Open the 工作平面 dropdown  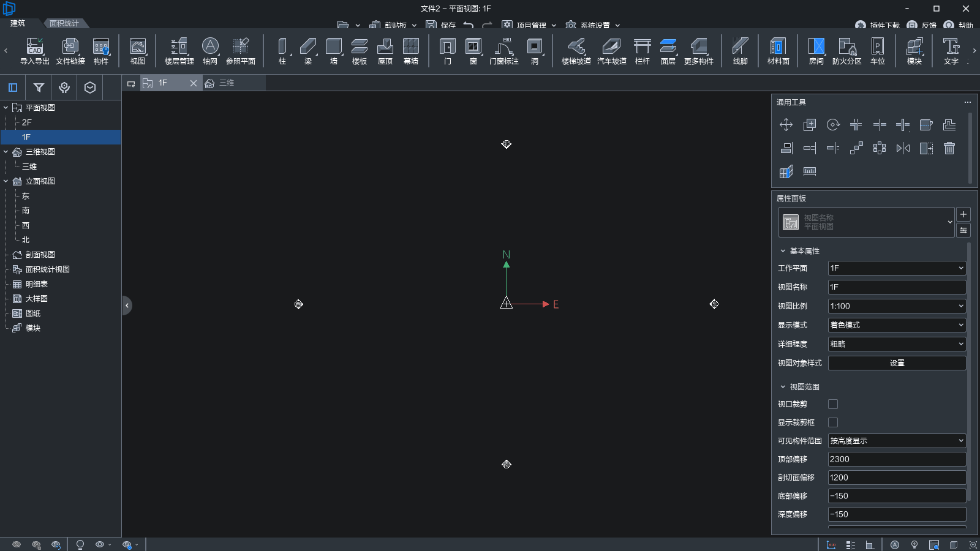(x=897, y=268)
